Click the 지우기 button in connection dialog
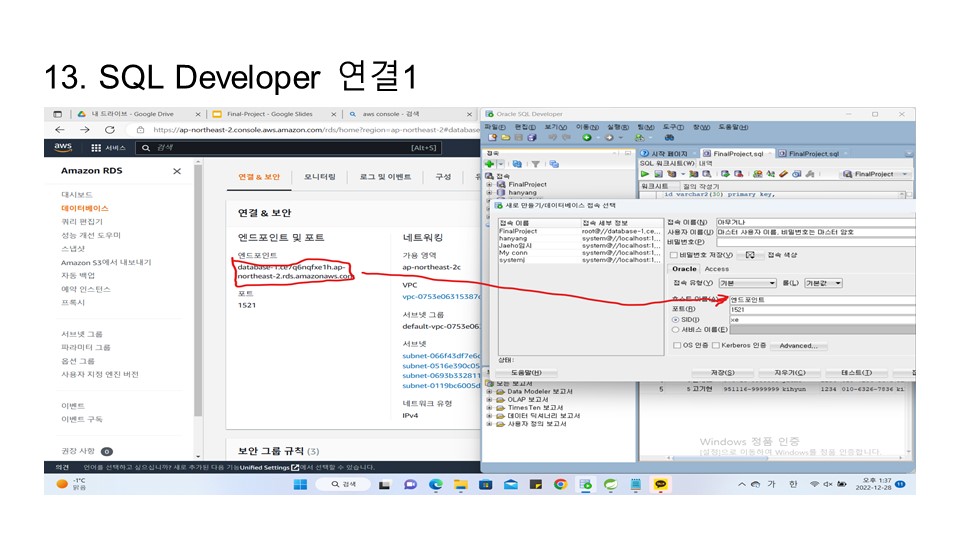Image resolution: width=960 pixels, height=540 pixels. (x=790, y=373)
